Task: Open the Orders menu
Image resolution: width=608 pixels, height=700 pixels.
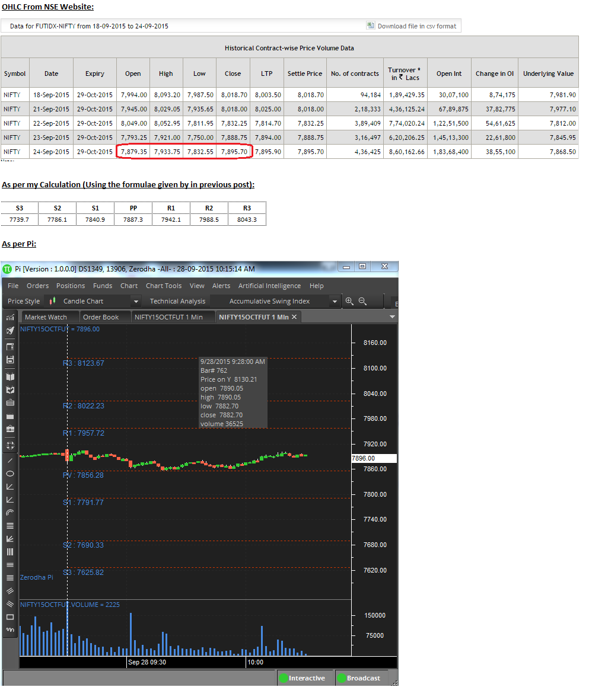Action: [37, 286]
